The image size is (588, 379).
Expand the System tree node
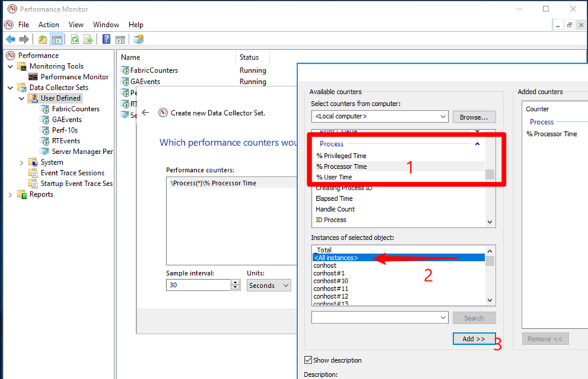point(21,163)
